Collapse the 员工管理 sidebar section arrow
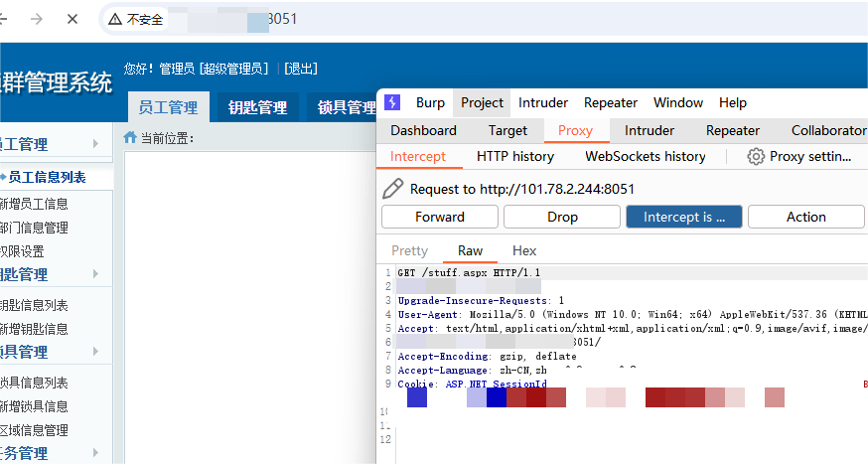Screen dimensions: 868x464 coord(95,144)
